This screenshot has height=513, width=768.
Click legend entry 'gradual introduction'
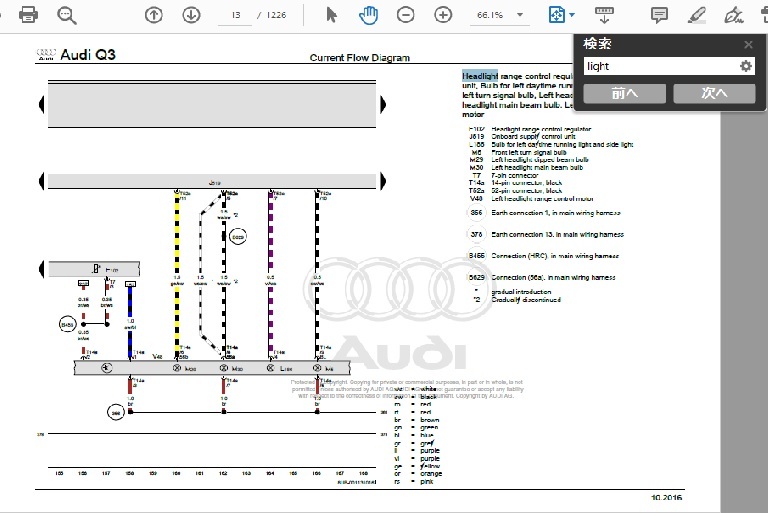click(521, 292)
